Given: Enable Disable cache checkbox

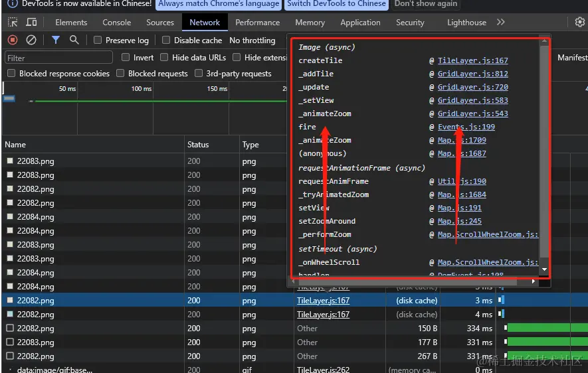Looking at the screenshot, I should [165, 40].
